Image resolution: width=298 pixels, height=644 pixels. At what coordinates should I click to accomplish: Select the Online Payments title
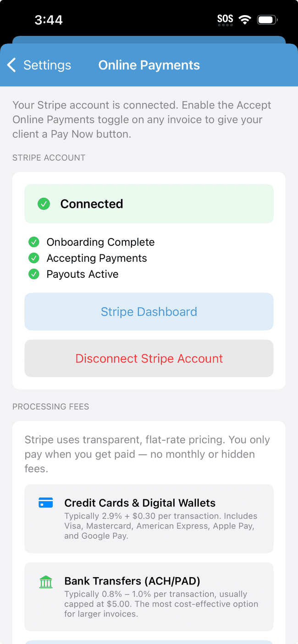(x=149, y=65)
